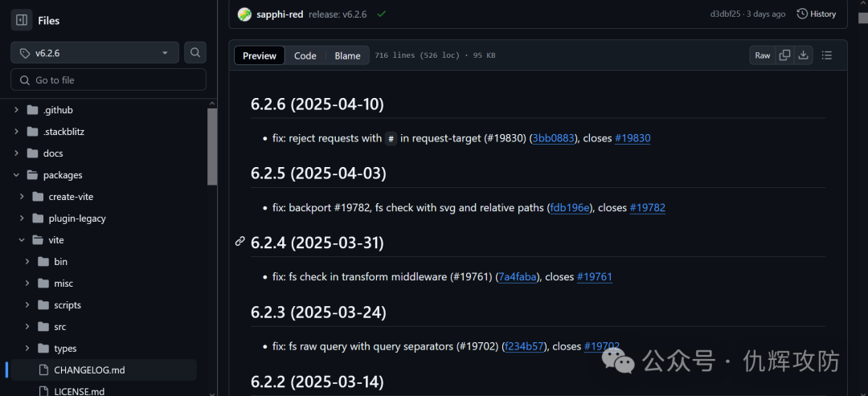The height and width of the screenshot is (396, 868).
Task: Collapse the file tree side panel icon
Action: (22, 20)
